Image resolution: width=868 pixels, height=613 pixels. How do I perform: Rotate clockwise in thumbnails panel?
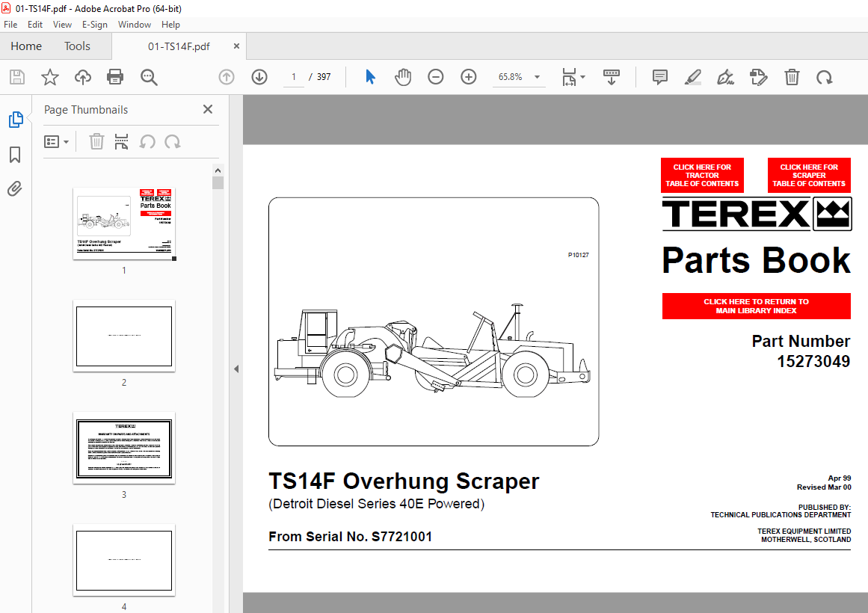[x=172, y=142]
